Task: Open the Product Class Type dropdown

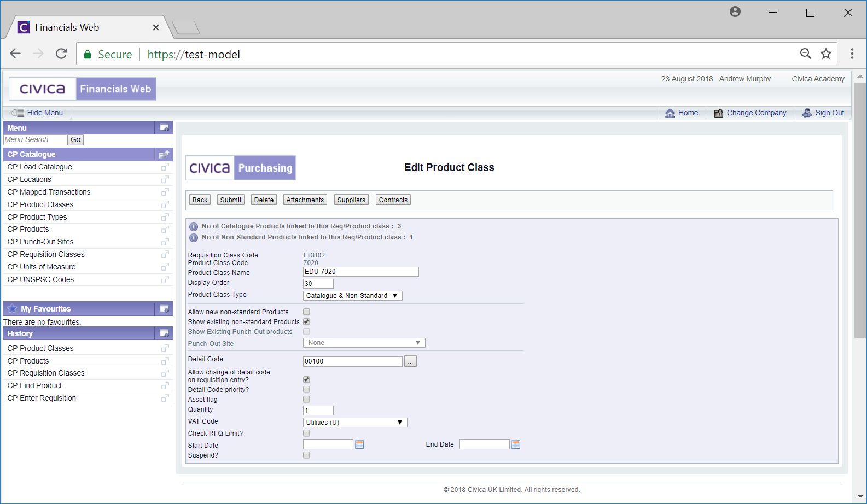Action: coord(353,296)
